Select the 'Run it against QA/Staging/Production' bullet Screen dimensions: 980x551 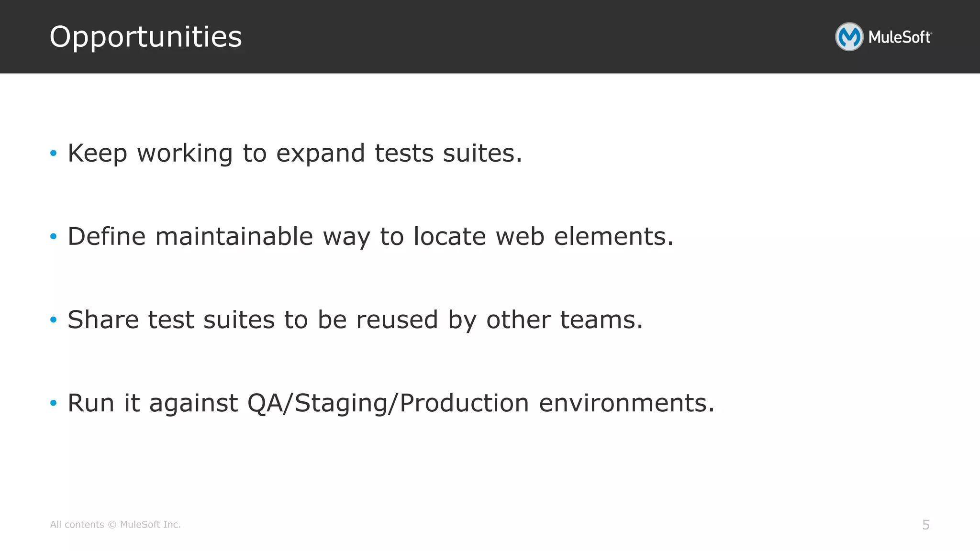(x=391, y=403)
